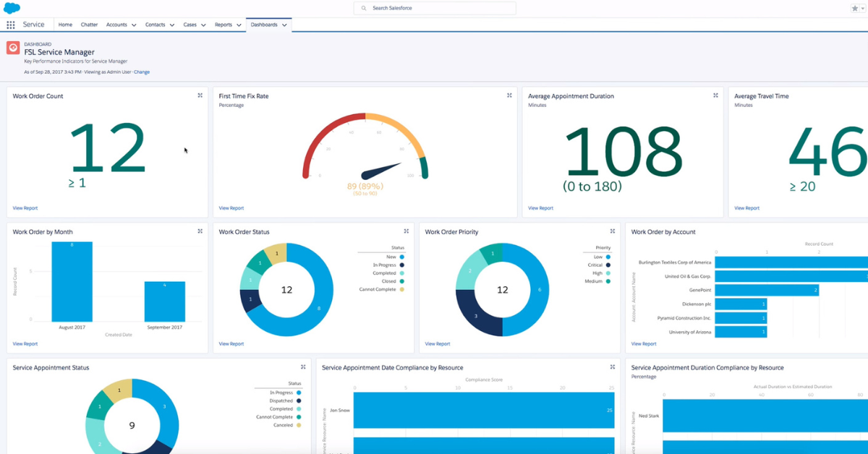Expand the Work Order by Month widget

(x=200, y=231)
